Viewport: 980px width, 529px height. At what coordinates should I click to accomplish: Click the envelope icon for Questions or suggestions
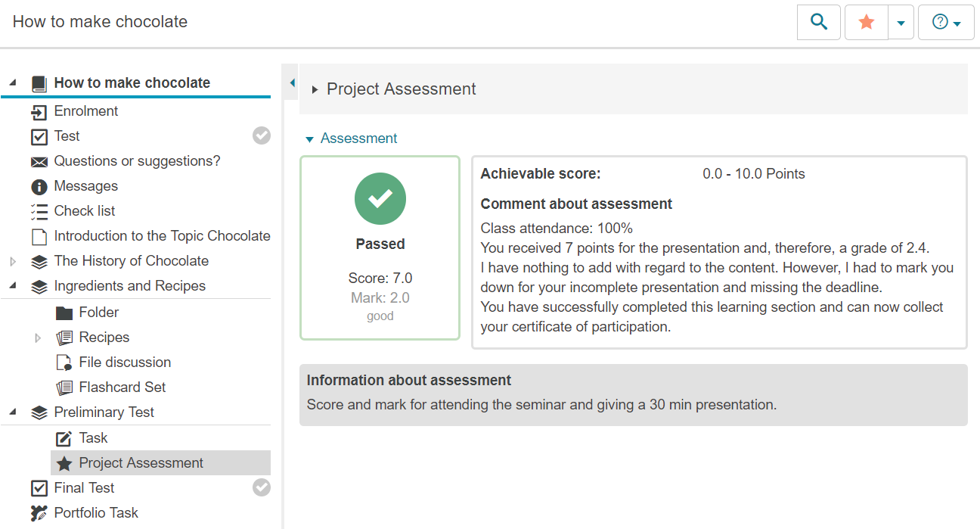[x=39, y=161]
